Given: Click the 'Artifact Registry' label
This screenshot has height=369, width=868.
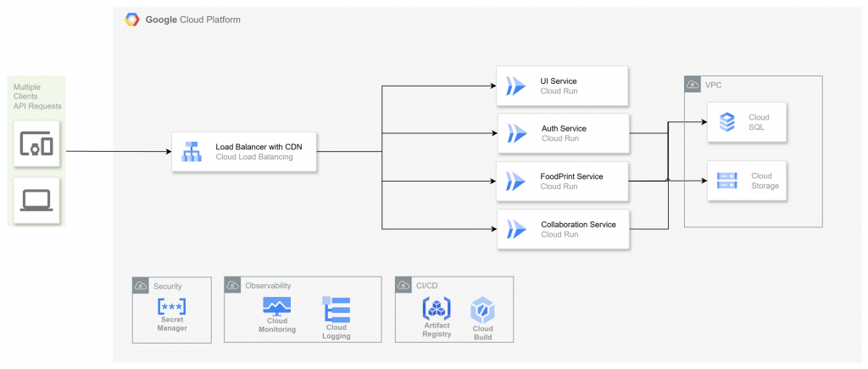Looking at the screenshot, I should pyautogui.click(x=437, y=330).
